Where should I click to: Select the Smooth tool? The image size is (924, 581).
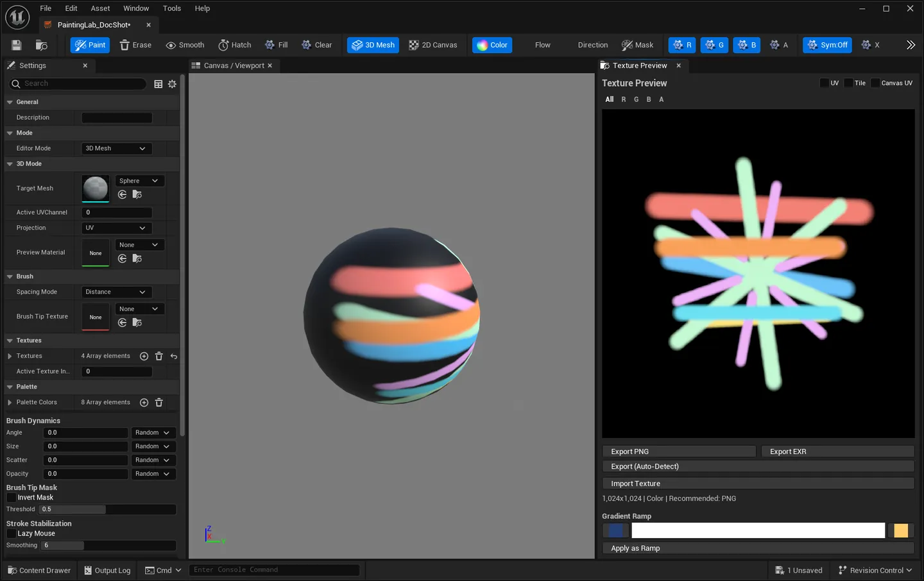(185, 45)
